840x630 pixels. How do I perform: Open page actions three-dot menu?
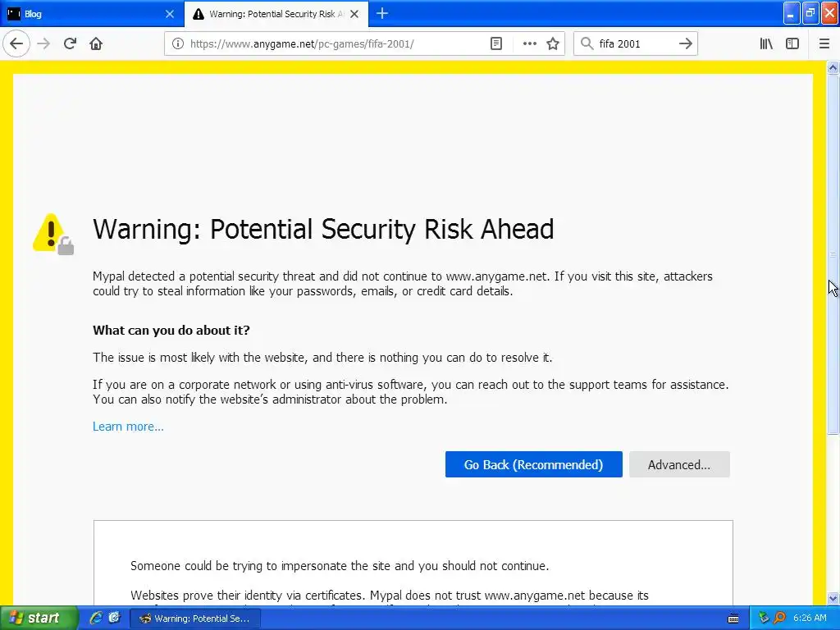click(x=529, y=43)
